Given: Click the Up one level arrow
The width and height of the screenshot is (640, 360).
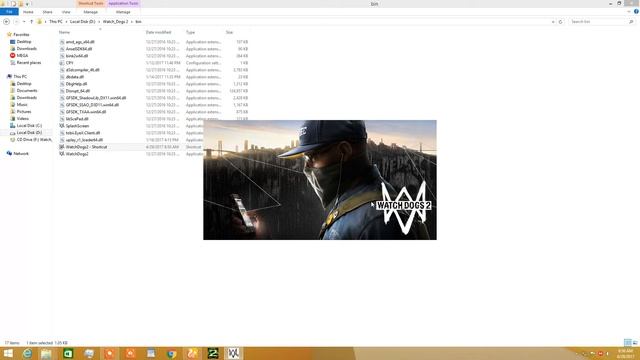Looking at the screenshot, I should 31,22.
